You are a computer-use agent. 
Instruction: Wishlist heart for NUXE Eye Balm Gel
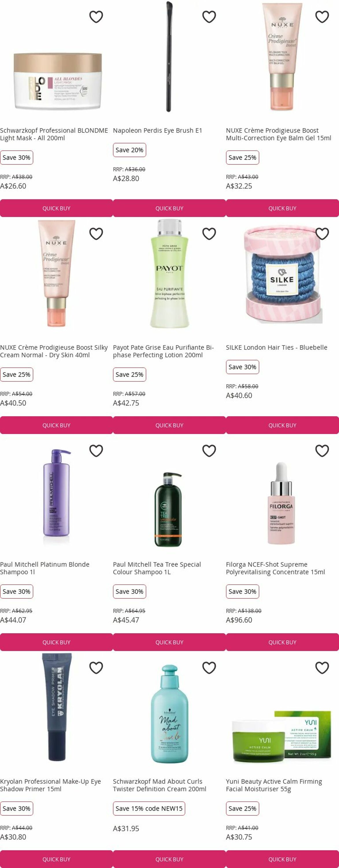322,16
